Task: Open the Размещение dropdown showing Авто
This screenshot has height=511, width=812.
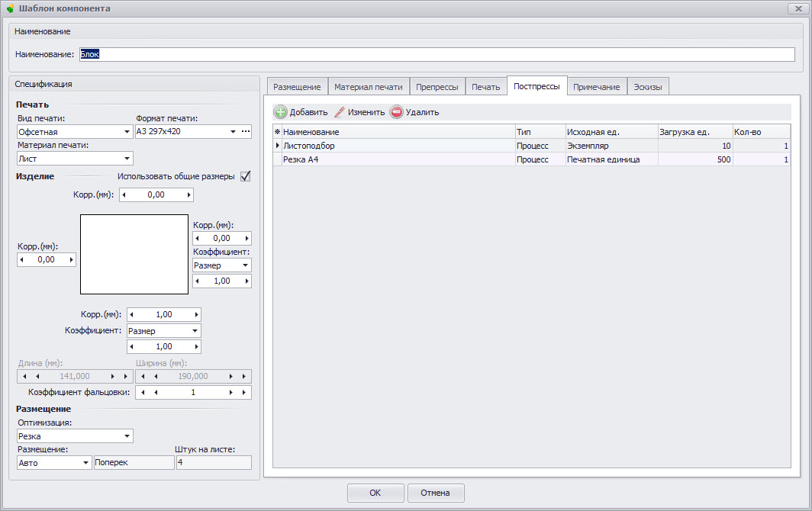Action: point(86,463)
